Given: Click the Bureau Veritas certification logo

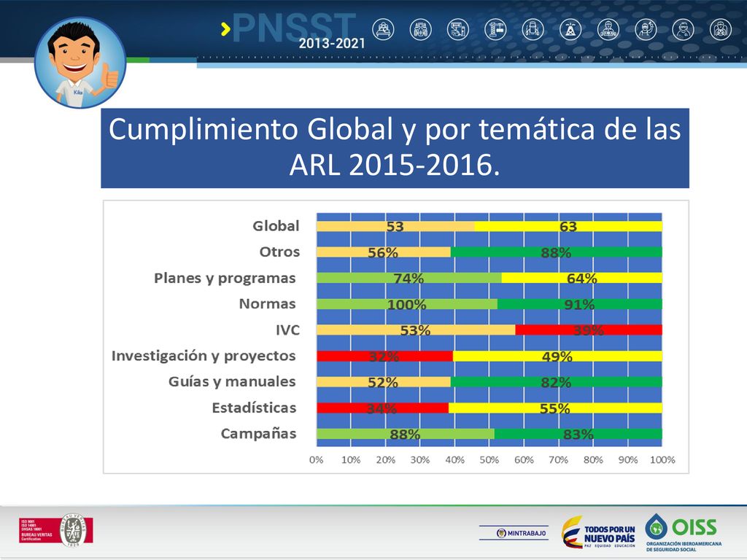Looking at the screenshot, I should click(55, 530).
